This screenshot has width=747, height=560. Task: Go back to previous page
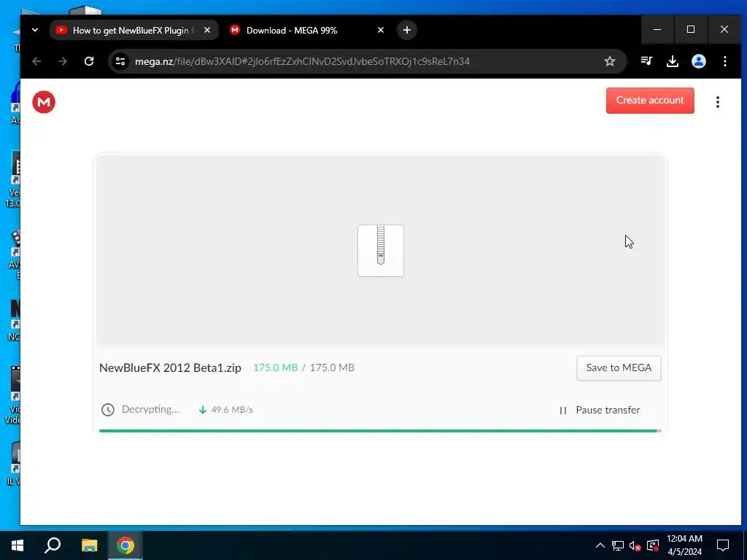(x=36, y=61)
